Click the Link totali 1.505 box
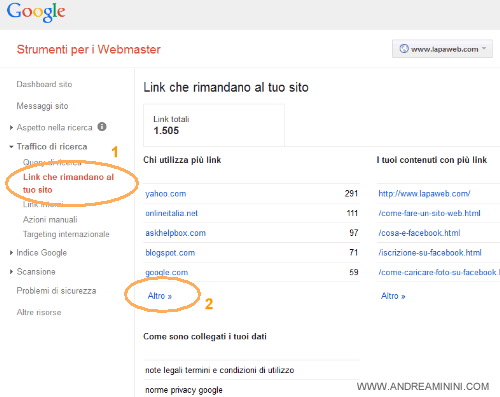Image resolution: width=500 pixels, height=397 pixels. click(x=214, y=125)
